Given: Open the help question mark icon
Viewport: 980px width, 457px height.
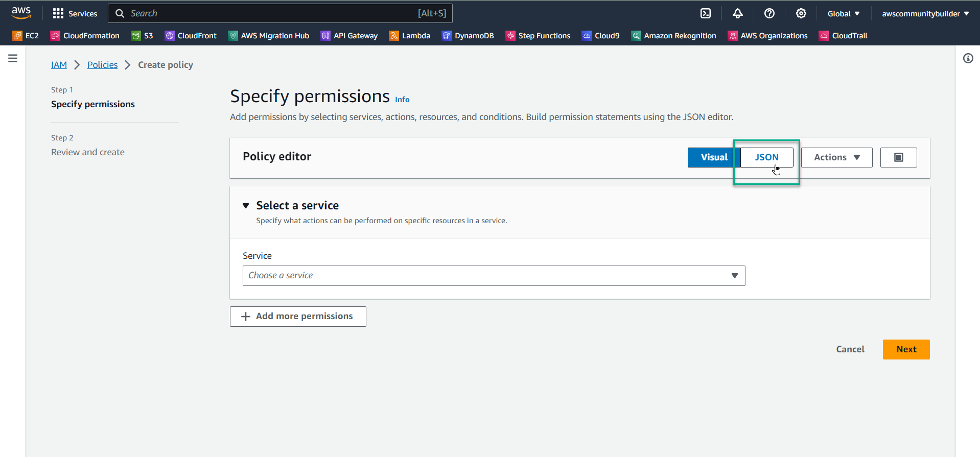Looking at the screenshot, I should 769,14.
